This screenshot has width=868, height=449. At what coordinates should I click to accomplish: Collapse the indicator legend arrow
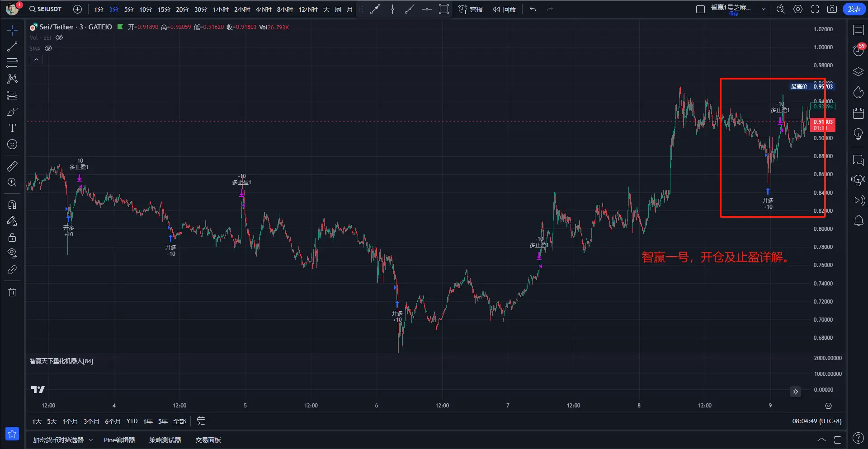pos(36,59)
